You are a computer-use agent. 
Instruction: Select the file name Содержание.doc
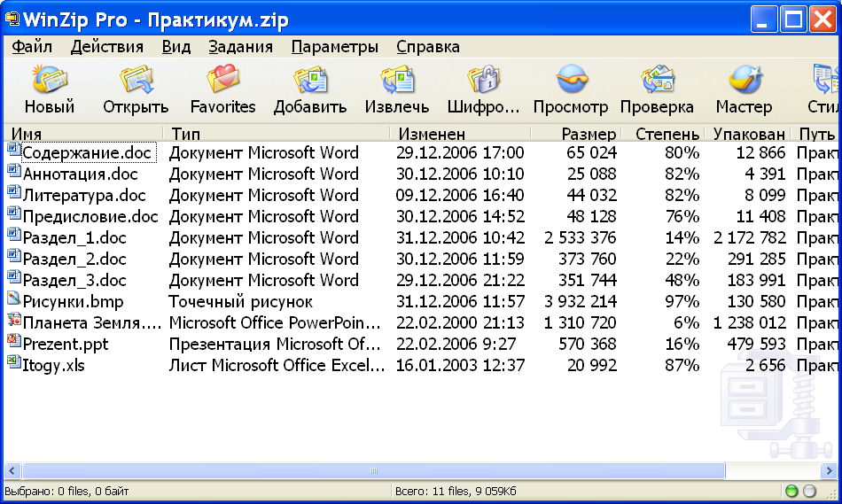(87, 153)
